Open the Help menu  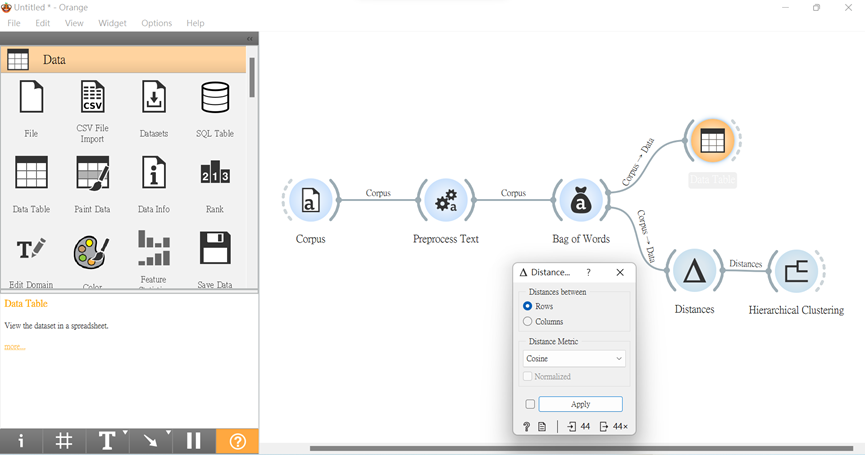[195, 23]
